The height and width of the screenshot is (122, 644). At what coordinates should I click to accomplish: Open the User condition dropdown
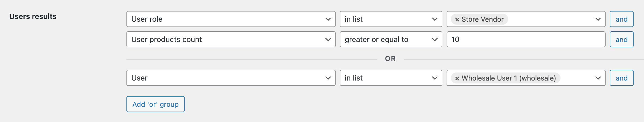(230, 78)
